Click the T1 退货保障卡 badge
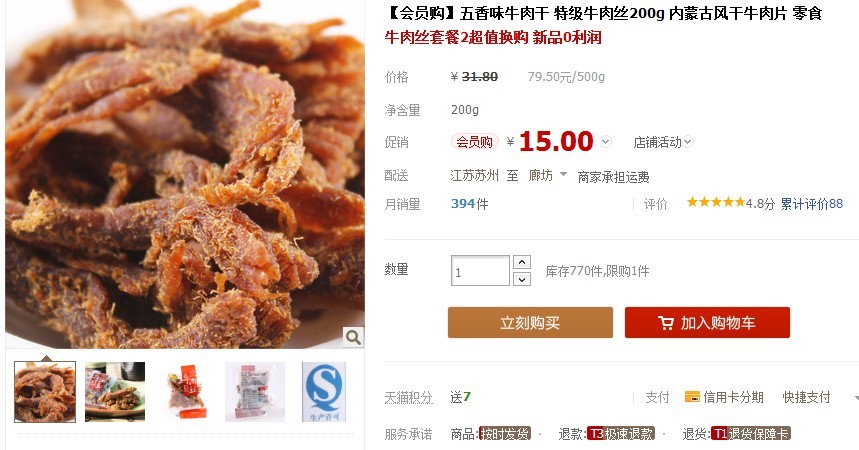 click(x=750, y=434)
